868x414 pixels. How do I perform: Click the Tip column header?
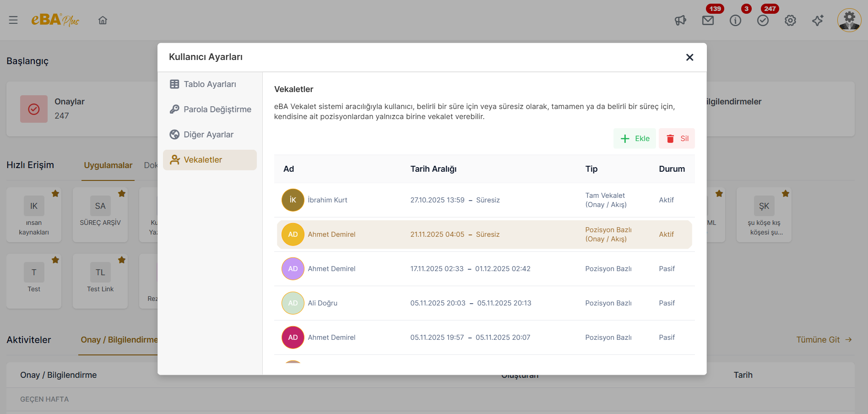click(x=591, y=169)
